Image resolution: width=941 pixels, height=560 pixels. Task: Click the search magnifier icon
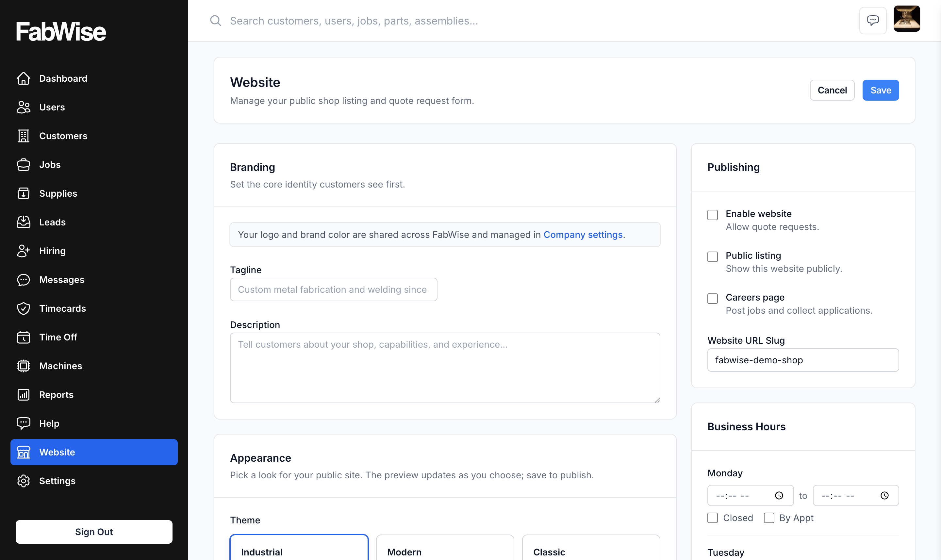(215, 20)
